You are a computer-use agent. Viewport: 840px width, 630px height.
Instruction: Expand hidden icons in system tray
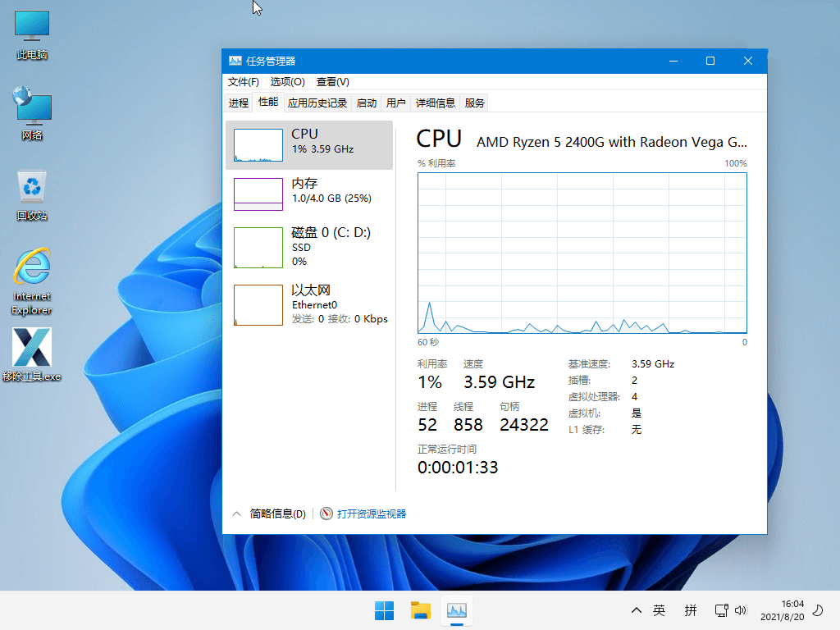pos(636,610)
